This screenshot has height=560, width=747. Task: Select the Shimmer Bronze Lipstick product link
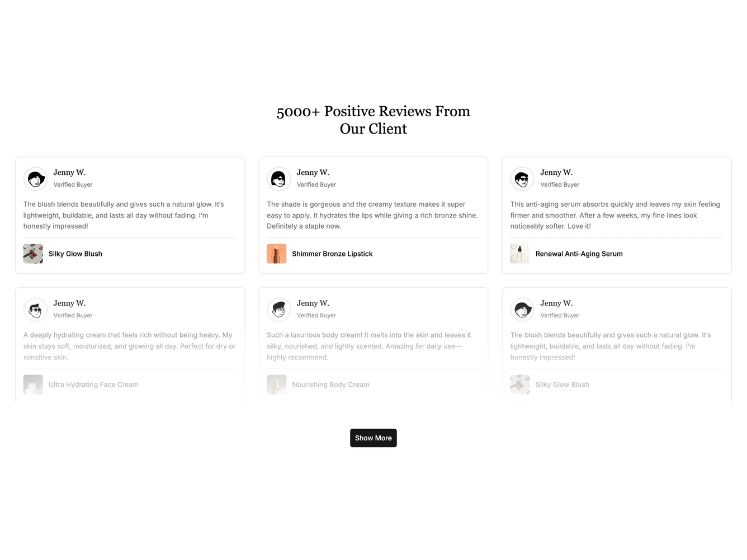tap(332, 254)
